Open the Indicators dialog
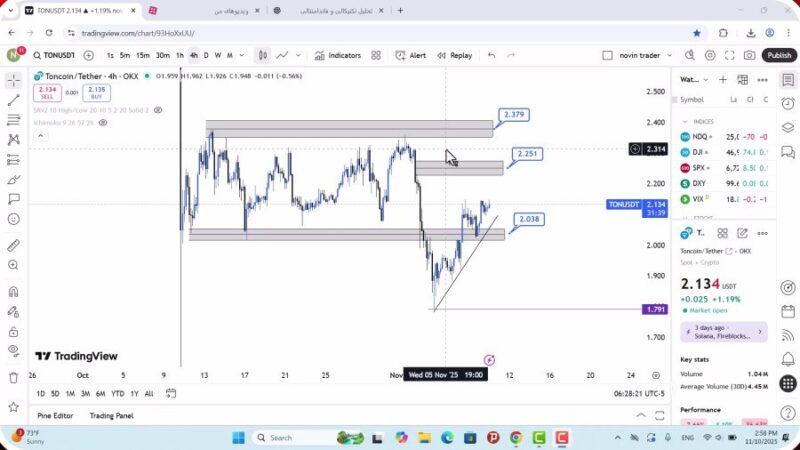The width and height of the screenshot is (800, 450). point(338,55)
